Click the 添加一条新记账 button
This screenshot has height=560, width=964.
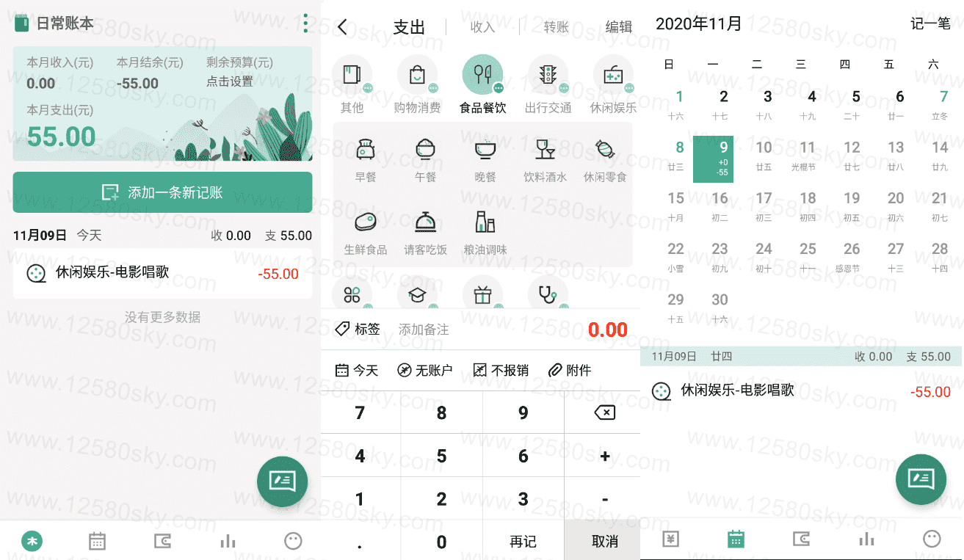(162, 192)
